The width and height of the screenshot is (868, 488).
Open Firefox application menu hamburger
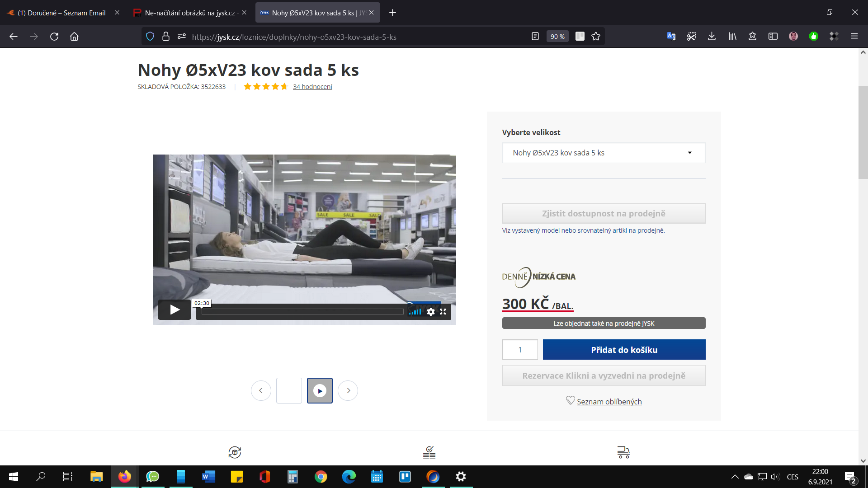tap(854, 37)
